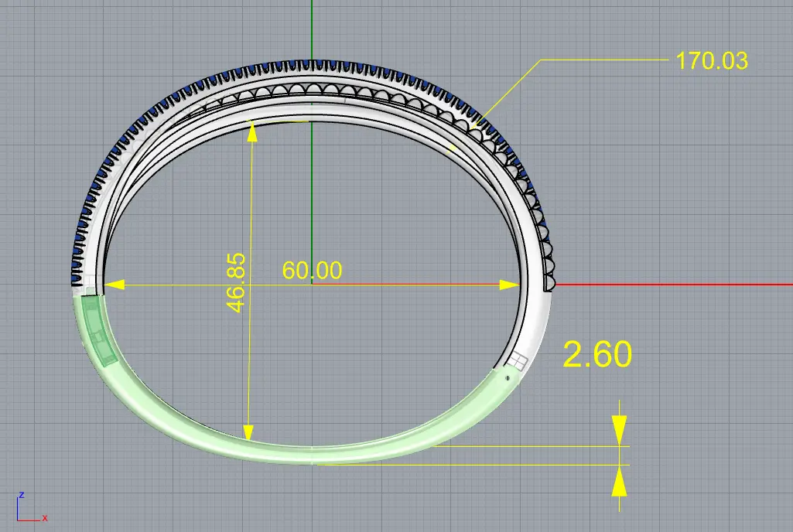Click the top arrowhead of the 46.85 dimension
793x532 pixels.
click(250, 131)
